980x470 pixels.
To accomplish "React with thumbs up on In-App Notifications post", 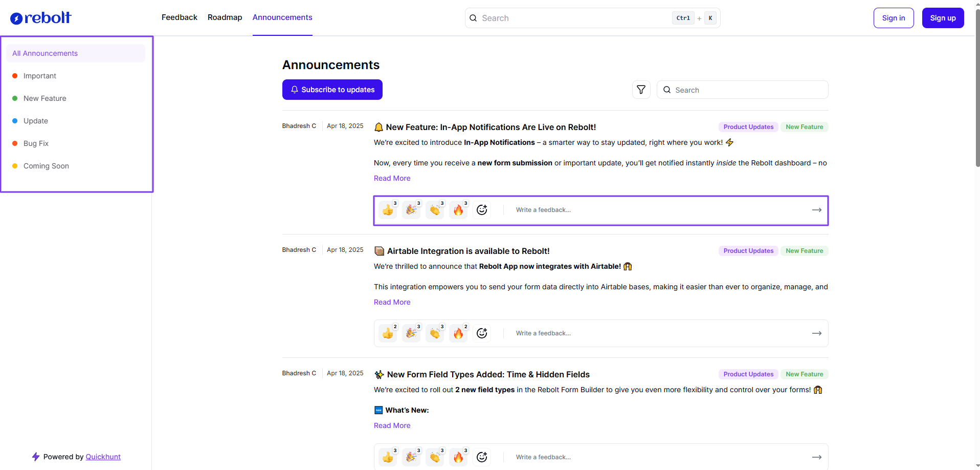I will pyautogui.click(x=388, y=209).
